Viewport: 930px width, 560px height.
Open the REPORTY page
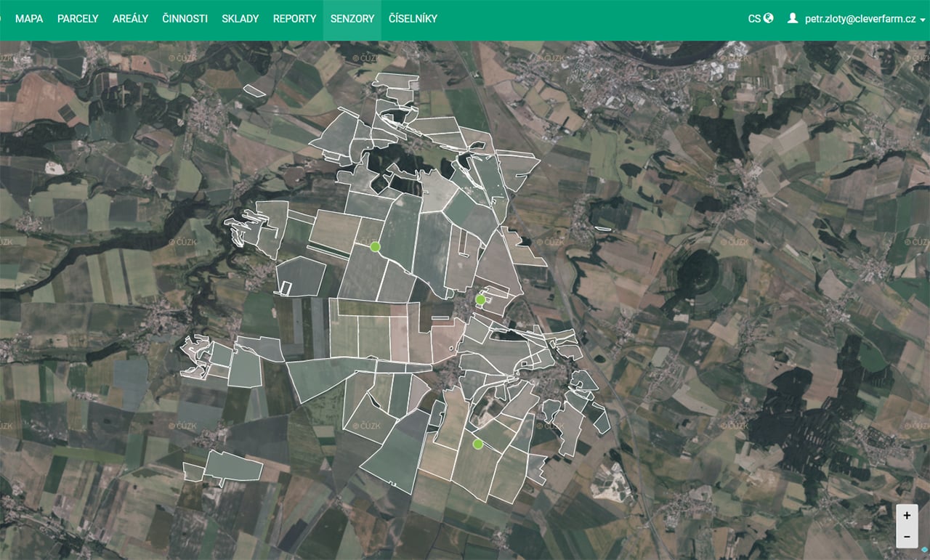pos(294,19)
